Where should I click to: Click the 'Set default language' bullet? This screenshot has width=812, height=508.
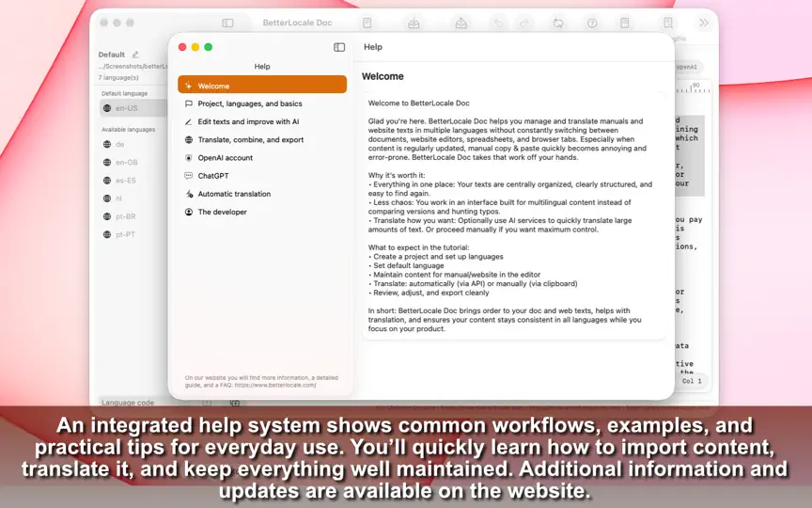pos(406,265)
